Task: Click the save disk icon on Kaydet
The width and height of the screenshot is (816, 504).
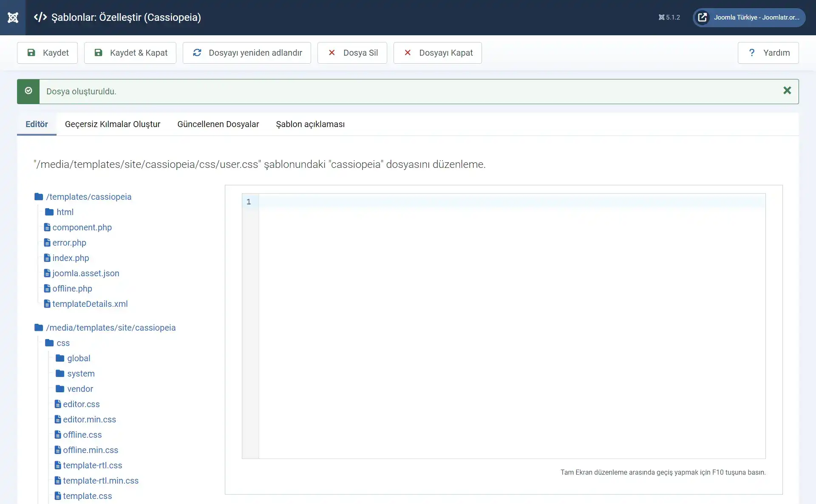Action: coord(31,52)
